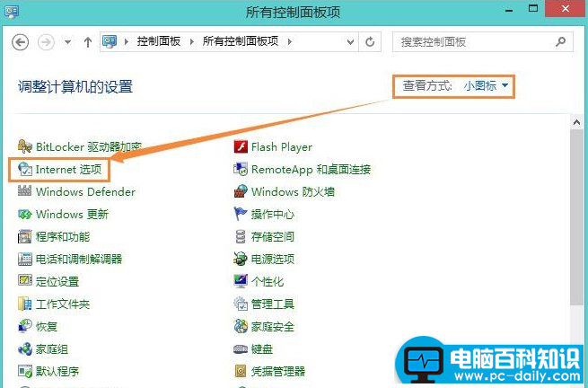Image resolution: width=588 pixels, height=388 pixels.
Task: Open the 电话和调制解调器 link
Action: pyautogui.click(x=79, y=259)
